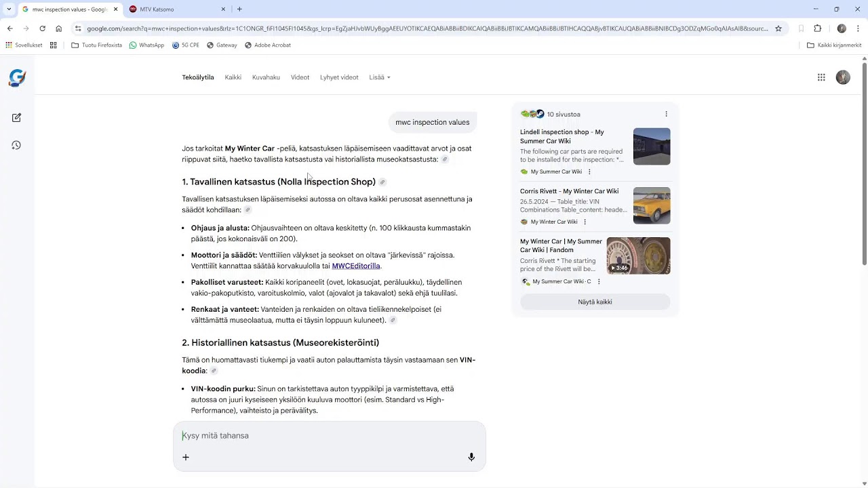The height and width of the screenshot is (488, 868).
Task: Open options for the Lindell inspection shop source
Action: (589, 172)
